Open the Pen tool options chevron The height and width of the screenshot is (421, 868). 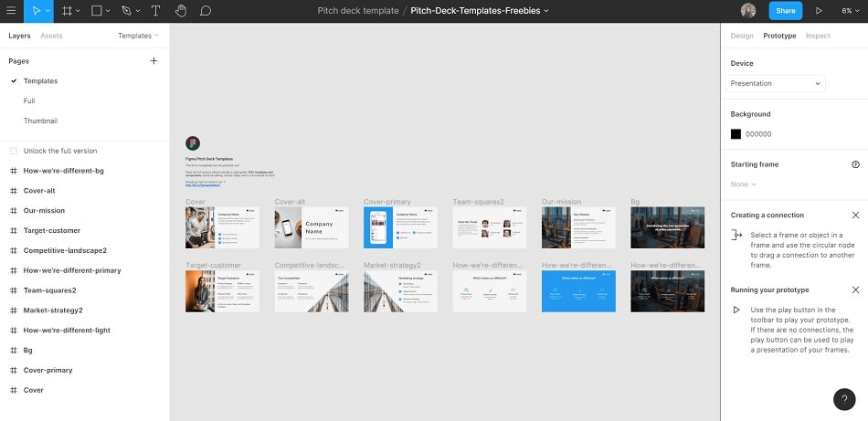click(138, 11)
